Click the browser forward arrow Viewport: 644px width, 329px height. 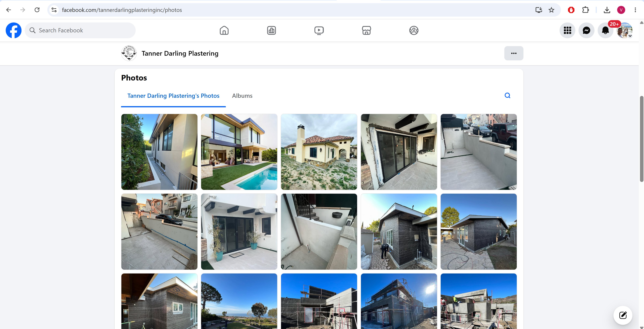pyautogui.click(x=23, y=10)
